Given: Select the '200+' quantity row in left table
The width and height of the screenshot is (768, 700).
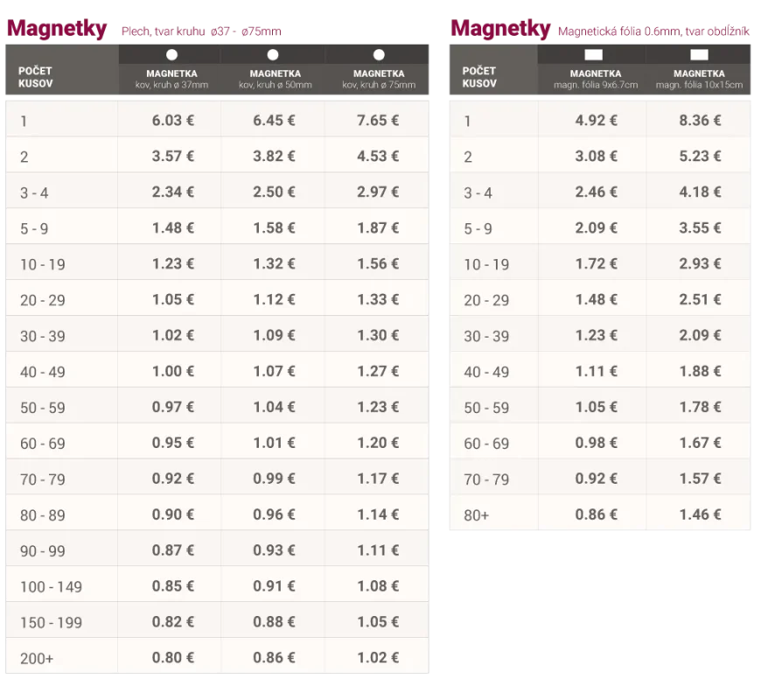Looking at the screenshot, I should click(x=36, y=656).
